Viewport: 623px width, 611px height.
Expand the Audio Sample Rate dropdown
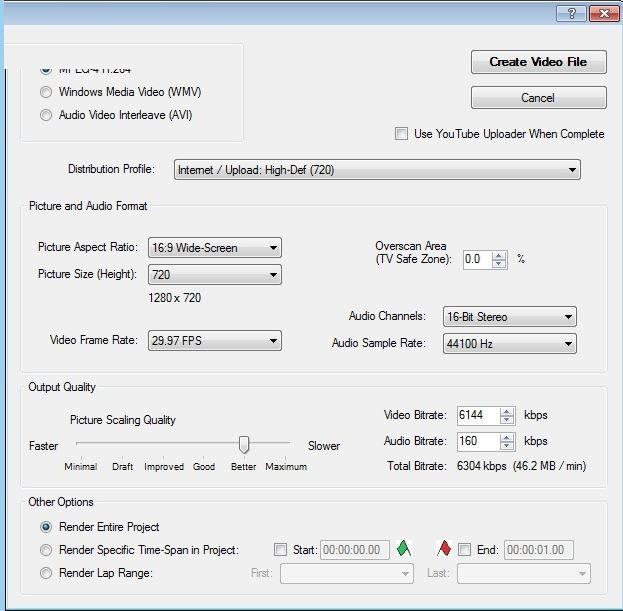click(x=509, y=343)
